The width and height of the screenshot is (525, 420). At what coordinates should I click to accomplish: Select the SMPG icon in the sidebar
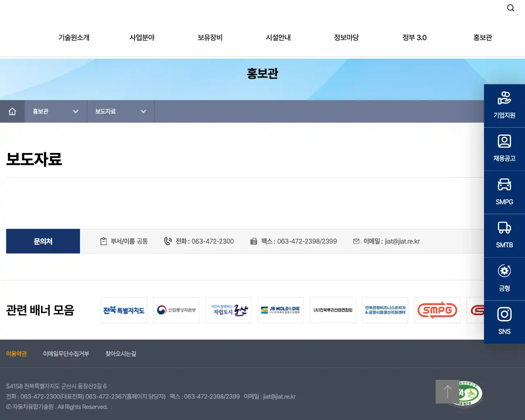click(504, 192)
